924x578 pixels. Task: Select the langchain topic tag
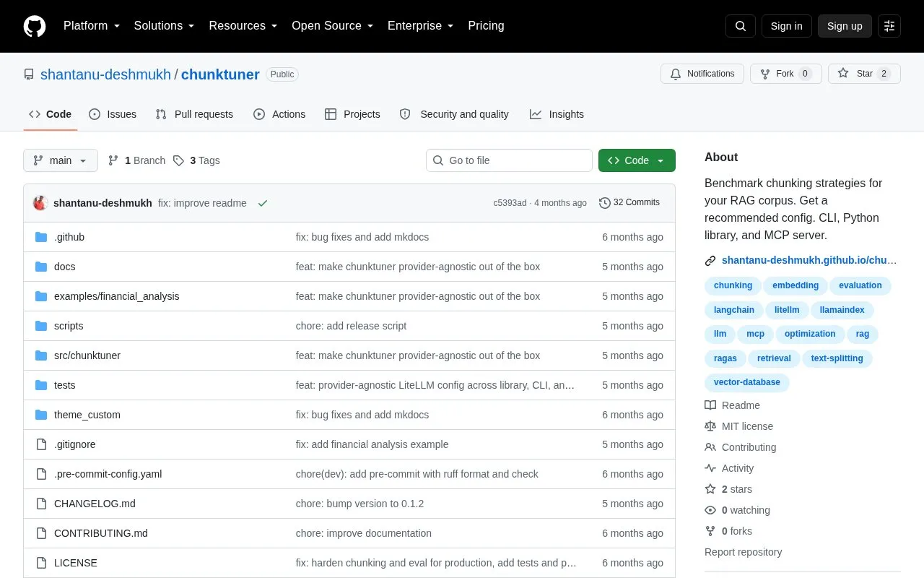point(734,310)
